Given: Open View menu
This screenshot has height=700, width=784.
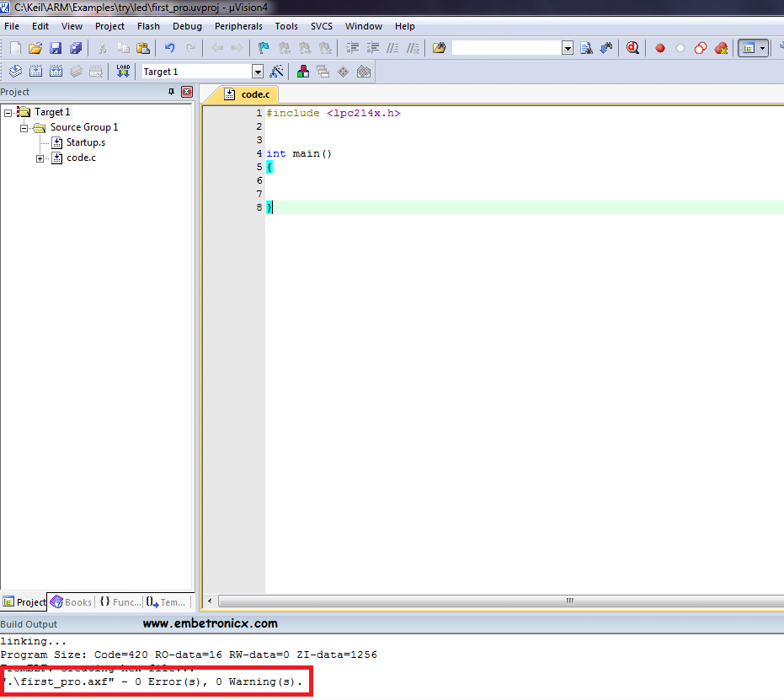Looking at the screenshot, I should (72, 26).
